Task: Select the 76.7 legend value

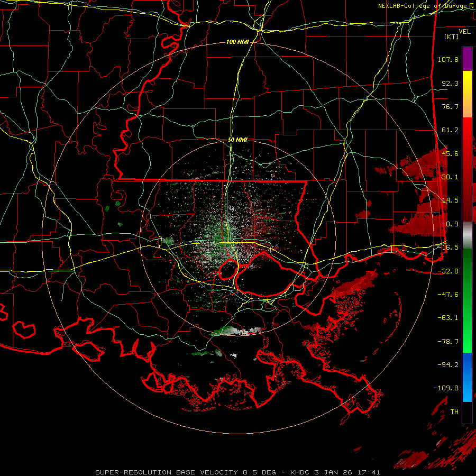Action: point(450,106)
